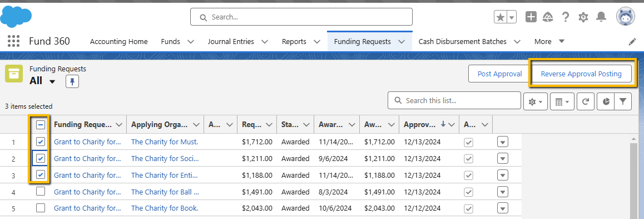Open the favorites list dropdown arrow
The height and width of the screenshot is (219, 644).
point(512,17)
